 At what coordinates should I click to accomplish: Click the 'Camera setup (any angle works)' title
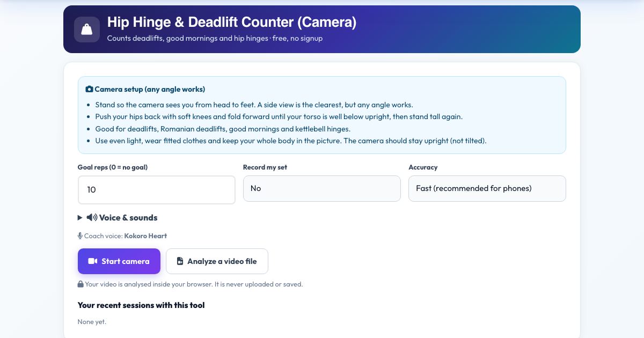pyautogui.click(x=150, y=89)
